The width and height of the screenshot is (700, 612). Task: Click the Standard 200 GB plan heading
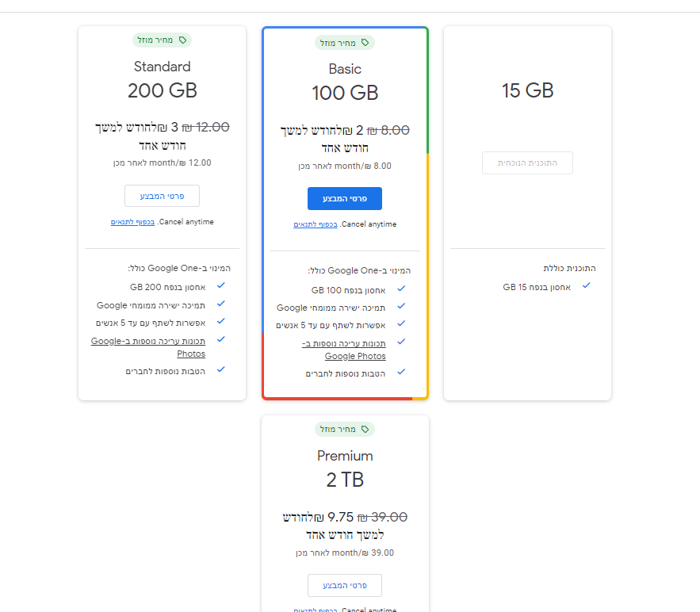[x=162, y=67]
